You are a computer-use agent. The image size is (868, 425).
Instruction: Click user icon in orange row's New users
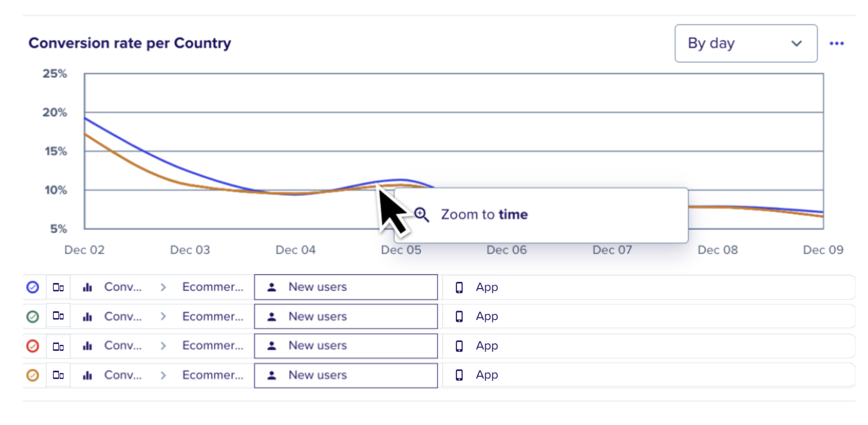(x=272, y=375)
